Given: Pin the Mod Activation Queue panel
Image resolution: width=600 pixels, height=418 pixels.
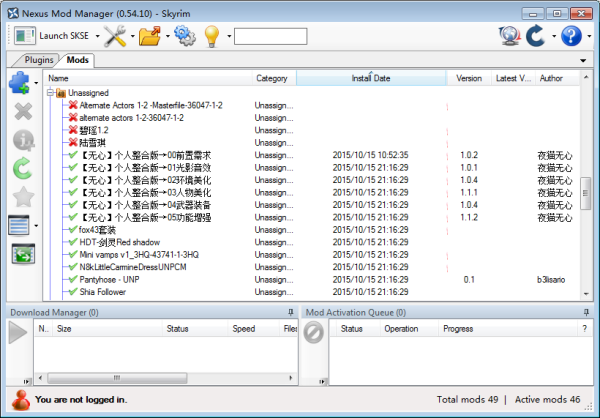Looking at the screenshot, I should pos(586,312).
